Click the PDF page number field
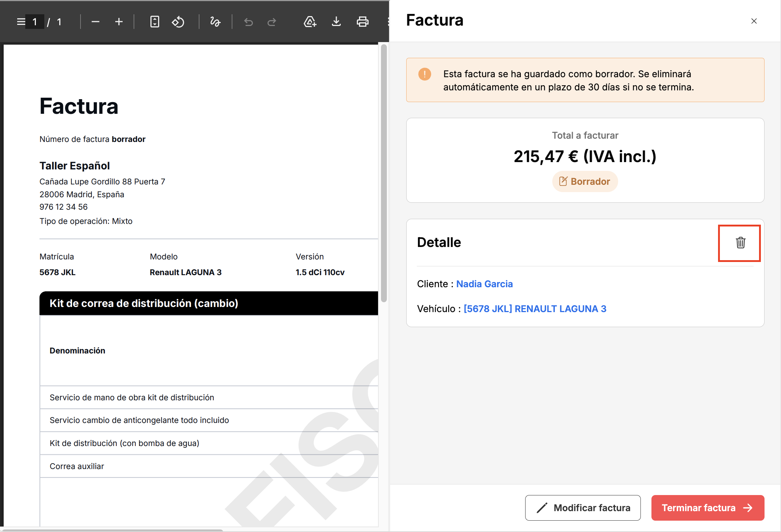This screenshot has height=532, width=781. [35, 22]
